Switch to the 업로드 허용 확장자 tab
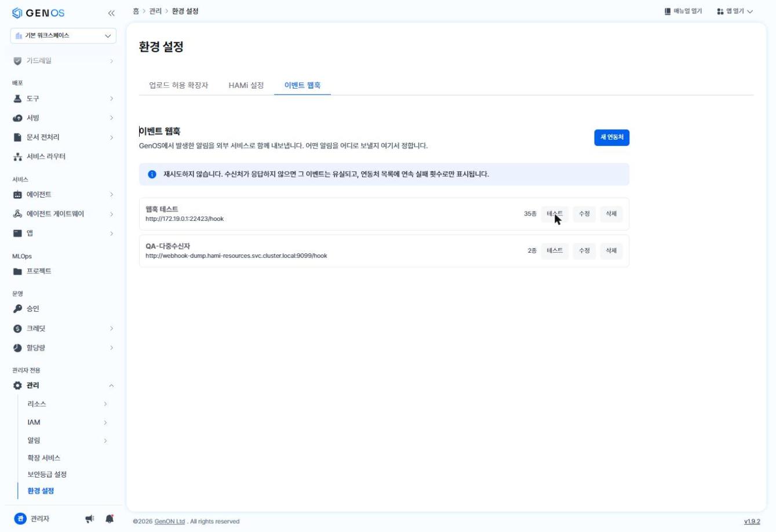Image resolution: width=776 pixels, height=532 pixels. click(x=178, y=85)
